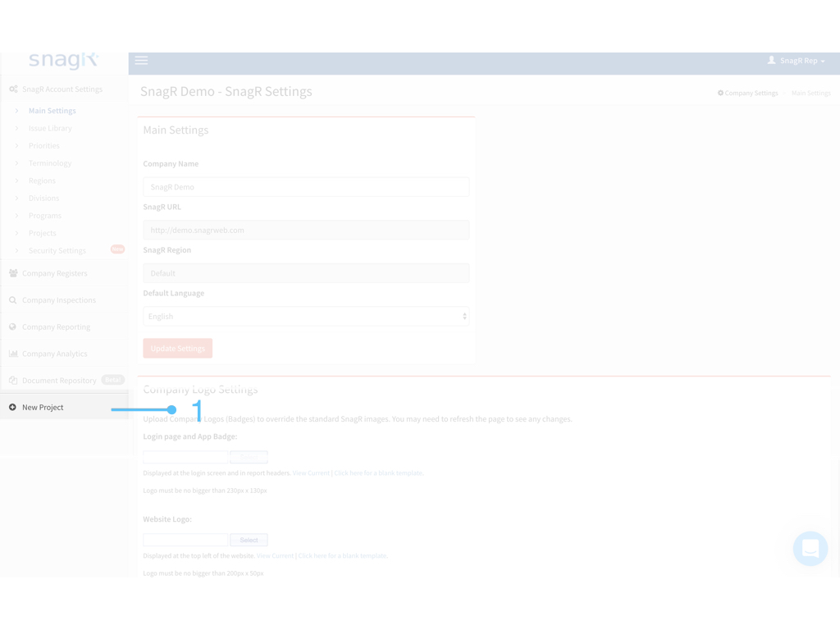Click the Company Analytics chart icon
This screenshot has width=840, height=630.
pyautogui.click(x=13, y=354)
